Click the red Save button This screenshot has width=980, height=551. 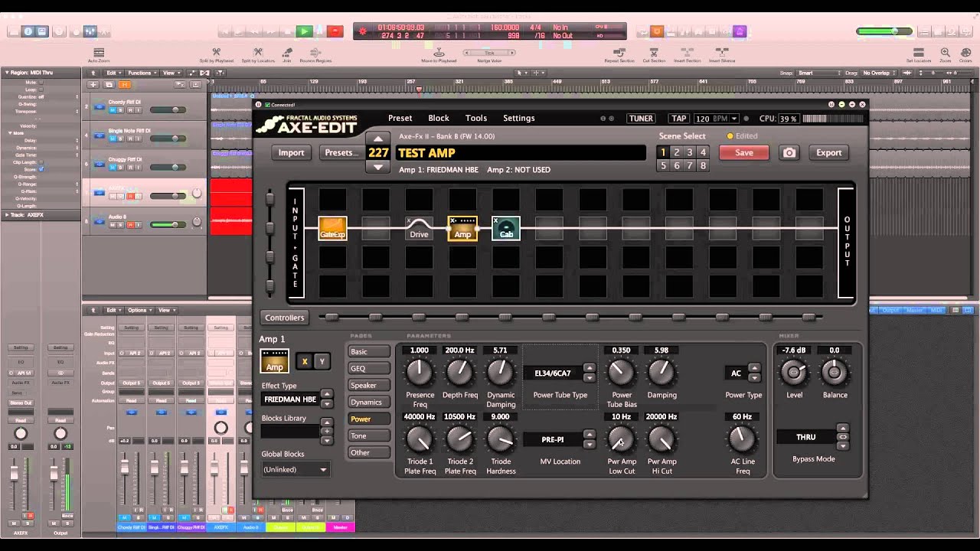click(744, 152)
